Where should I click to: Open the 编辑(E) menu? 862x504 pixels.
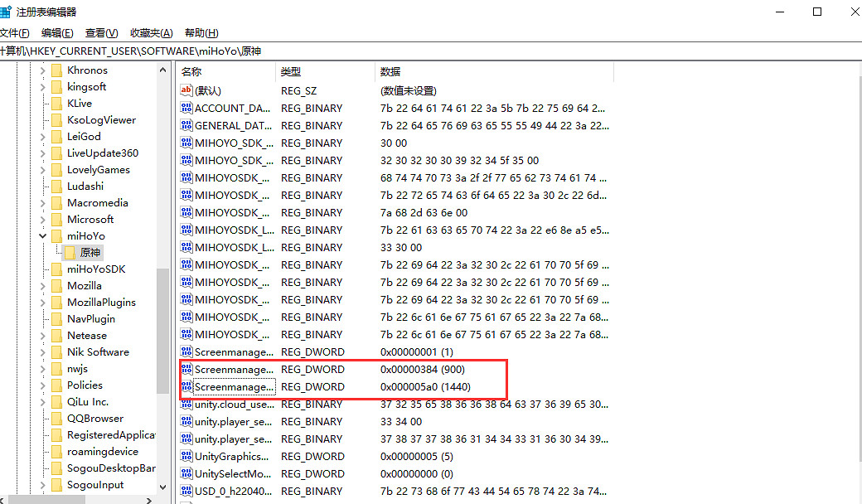tap(57, 33)
